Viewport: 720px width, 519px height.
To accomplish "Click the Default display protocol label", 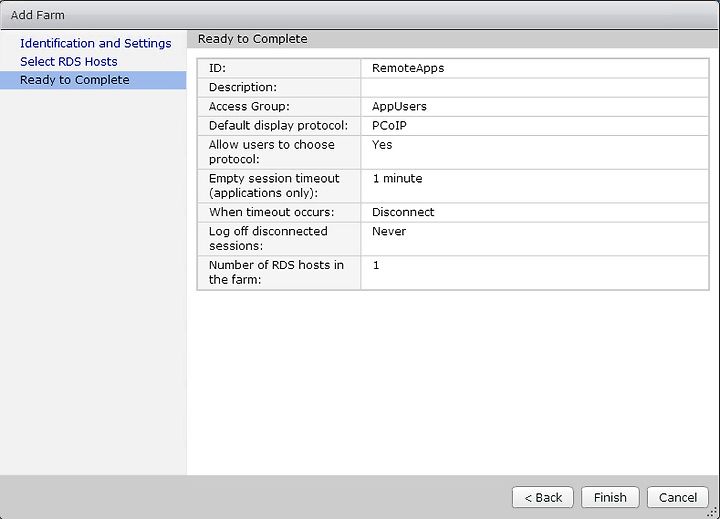I will pos(279,126).
